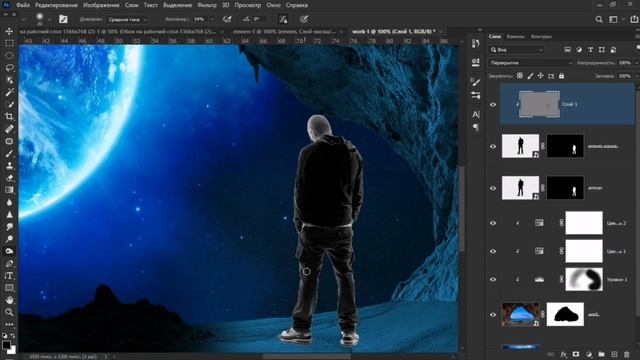Toggle lock all padlock icon
The width and height of the screenshot is (640, 360).
click(562, 76)
